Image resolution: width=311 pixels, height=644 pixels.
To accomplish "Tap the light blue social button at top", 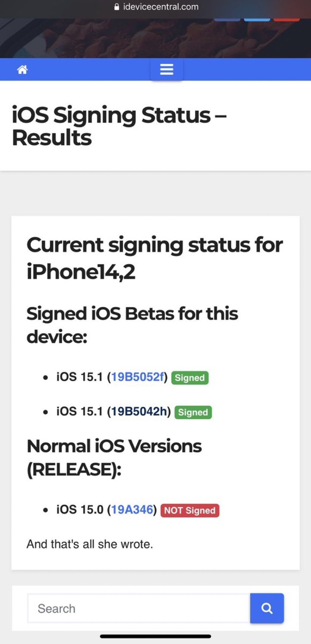I will tap(257, 19).
